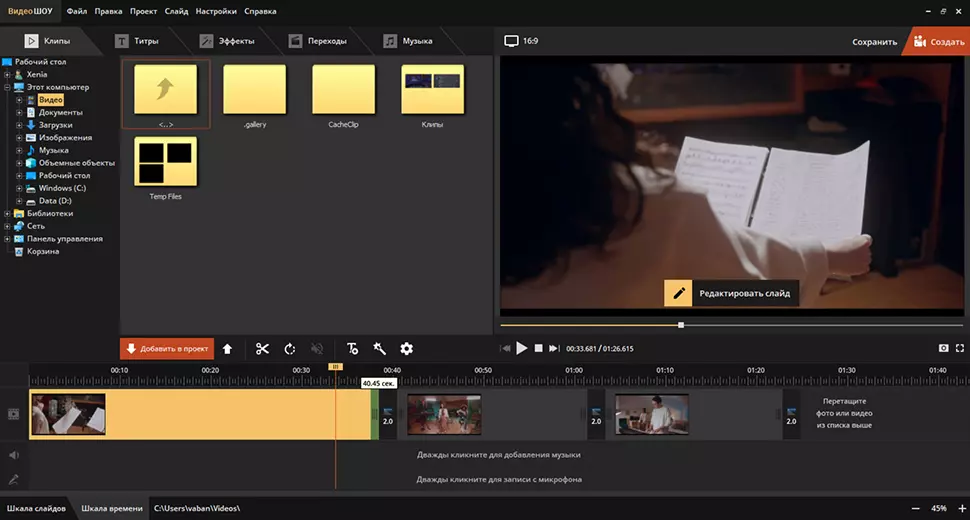
Task: Open the Проект menu
Action: click(x=143, y=12)
